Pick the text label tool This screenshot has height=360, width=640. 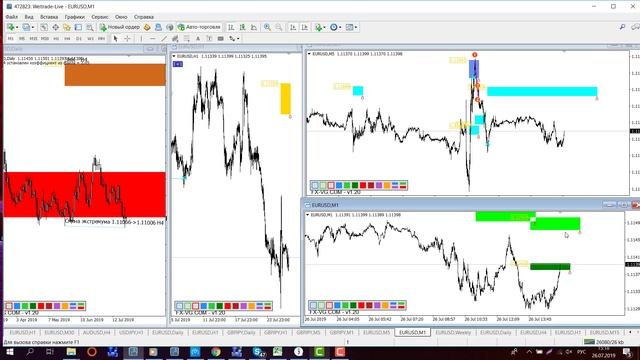coord(209,38)
